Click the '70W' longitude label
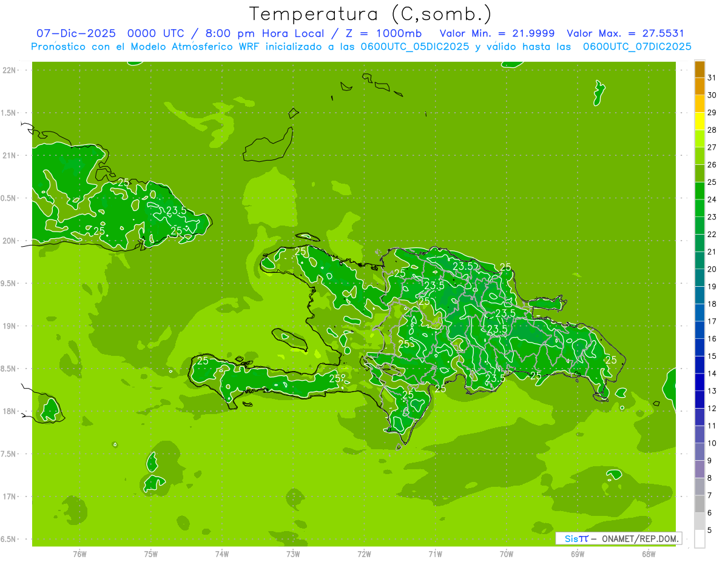Image resolution: width=728 pixels, height=562 pixels. [507, 554]
